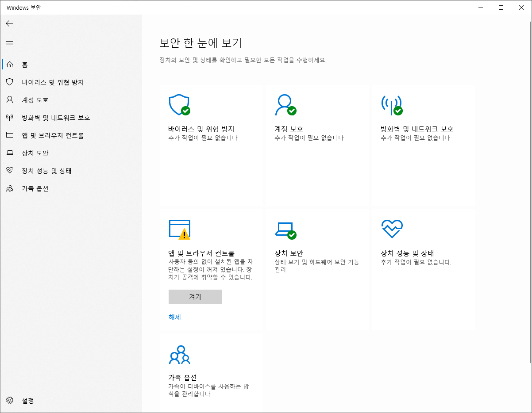The height and width of the screenshot is (413, 532).
Task: Minimize the Windows 보안 window
Action: 481,7
